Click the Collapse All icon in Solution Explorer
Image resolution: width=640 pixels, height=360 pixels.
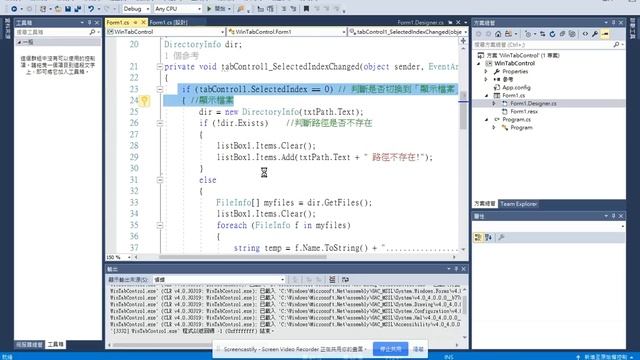pos(562,34)
